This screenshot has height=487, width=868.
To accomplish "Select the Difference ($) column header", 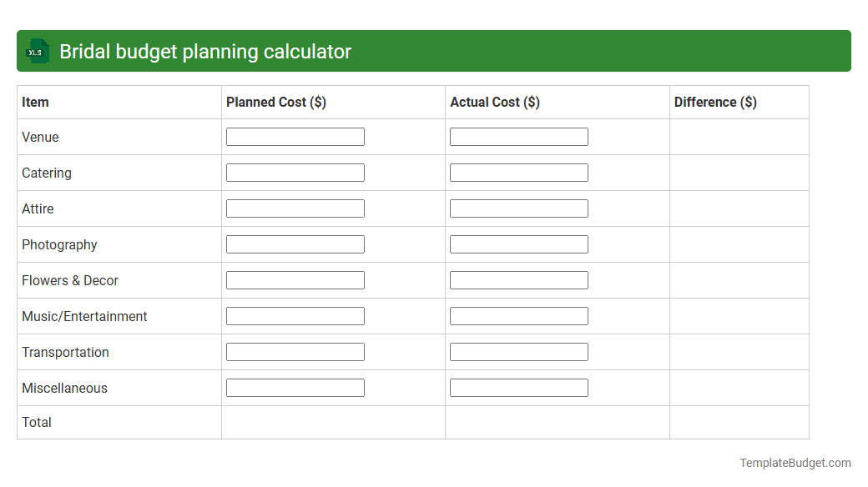I will pyautogui.click(x=716, y=102).
